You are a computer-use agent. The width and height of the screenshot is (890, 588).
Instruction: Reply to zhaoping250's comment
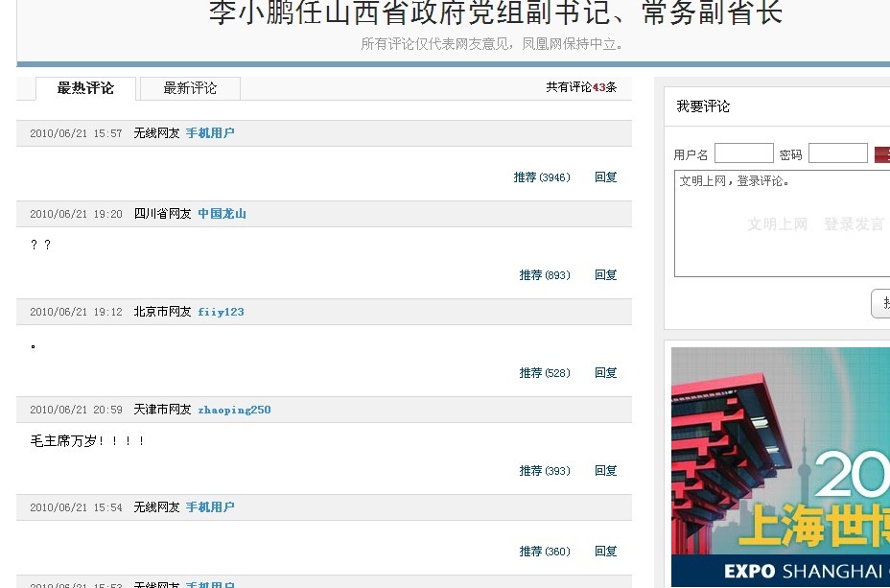coord(605,471)
